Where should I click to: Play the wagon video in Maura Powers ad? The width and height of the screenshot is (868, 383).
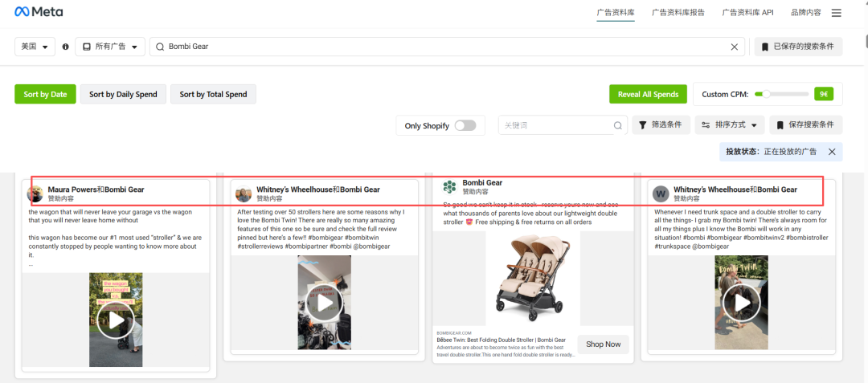(x=115, y=320)
